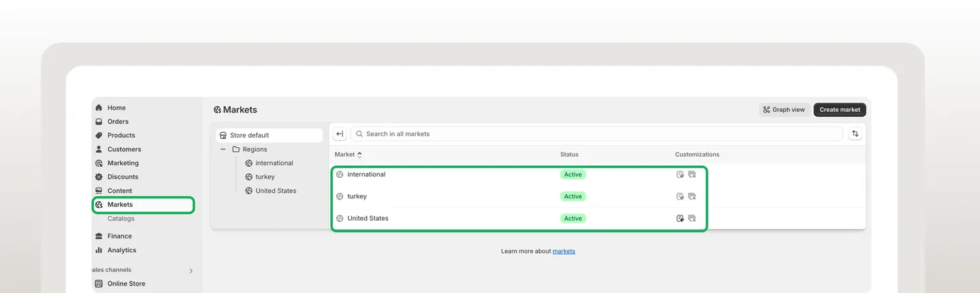Image resolution: width=980 pixels, height=293 pixels.
Task: Click the Finance bank icon
Action: pos(99,236)
